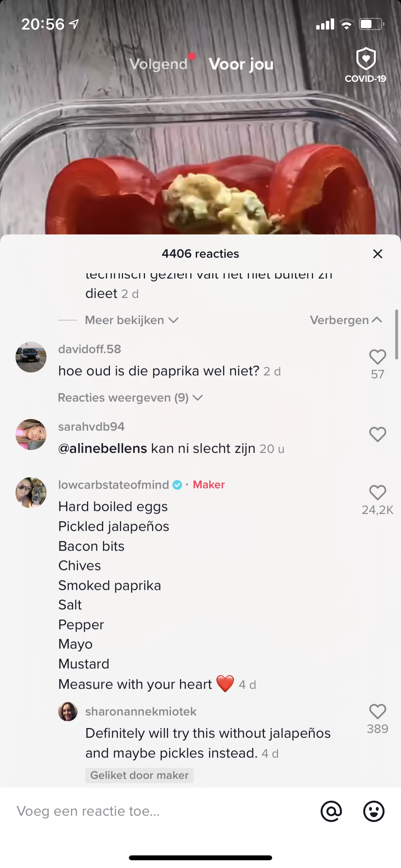Like lowcarbstateofmind's ingredients comment
401x868 pixels.
click(x=377, y=493)
